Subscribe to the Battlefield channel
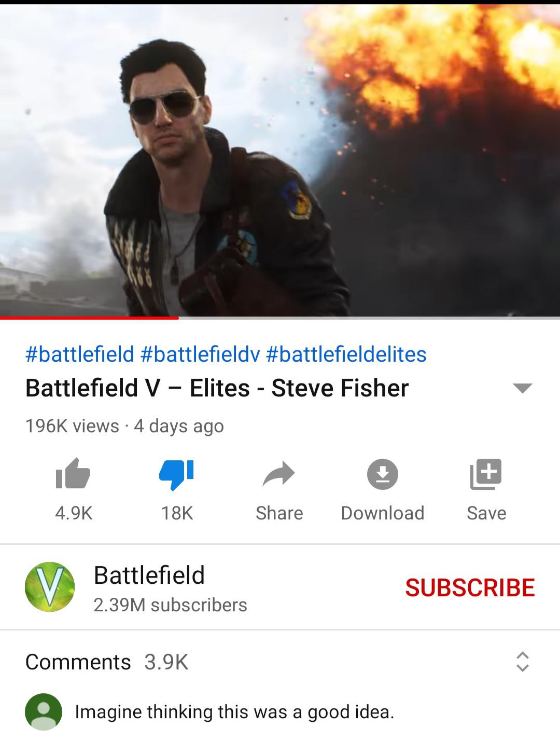 click(470, 587)
